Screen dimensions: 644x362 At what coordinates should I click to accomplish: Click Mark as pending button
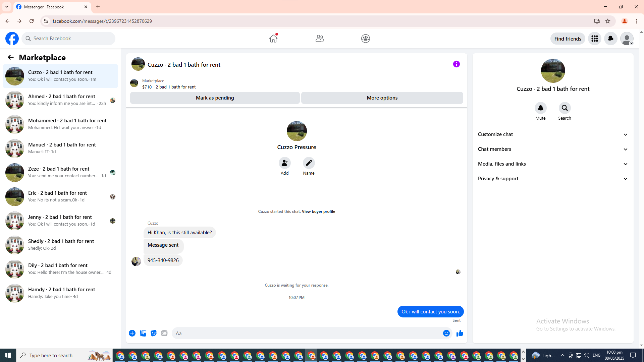(215, 98)
